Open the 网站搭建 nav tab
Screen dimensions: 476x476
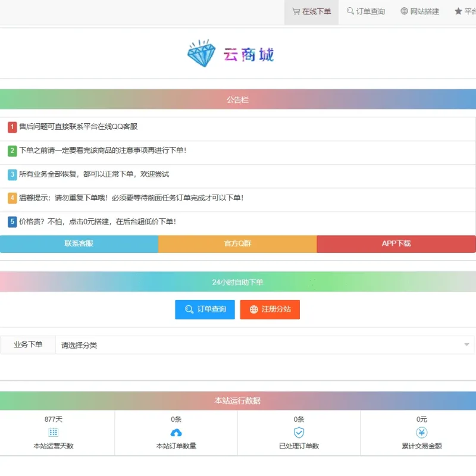tap(419, 12)
